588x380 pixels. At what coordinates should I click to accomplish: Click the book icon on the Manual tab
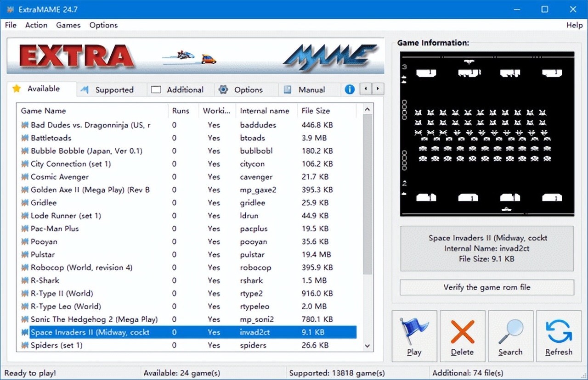point(288,89)
